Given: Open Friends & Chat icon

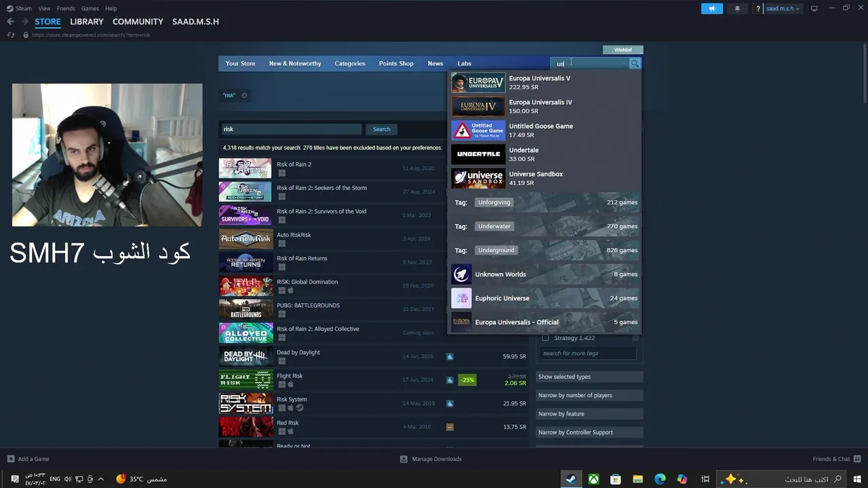Looking at the screenshot, I should (x=857, y=459).
